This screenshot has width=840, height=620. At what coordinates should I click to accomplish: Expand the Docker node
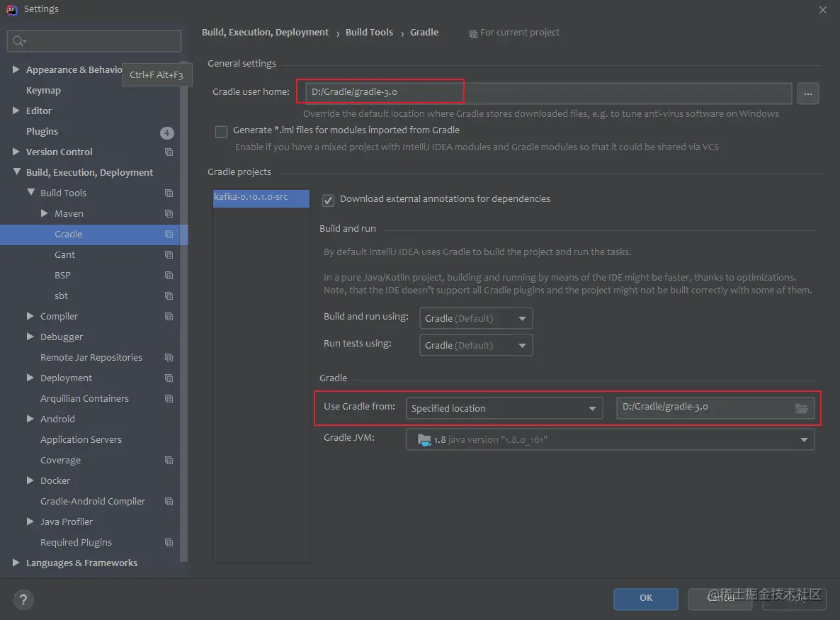point(30,480)
